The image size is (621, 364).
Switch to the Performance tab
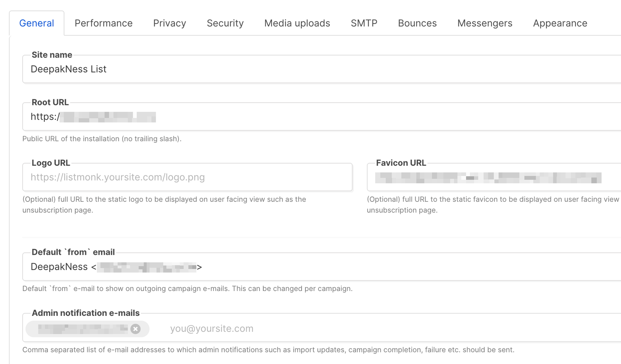pos(103,23)
